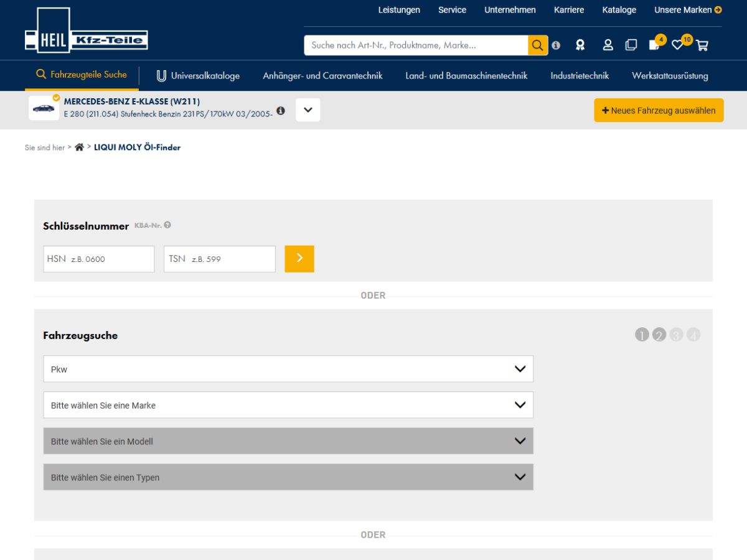Open the search info icon

pos(556,45)
